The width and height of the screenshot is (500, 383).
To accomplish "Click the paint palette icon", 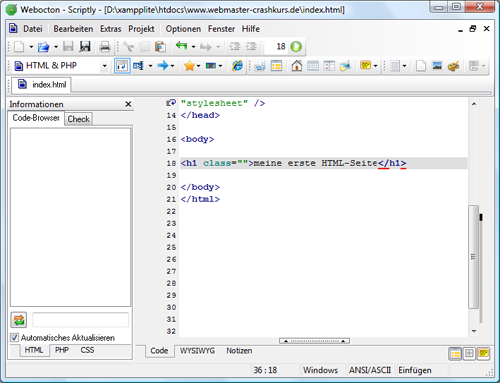I will 453,66.
